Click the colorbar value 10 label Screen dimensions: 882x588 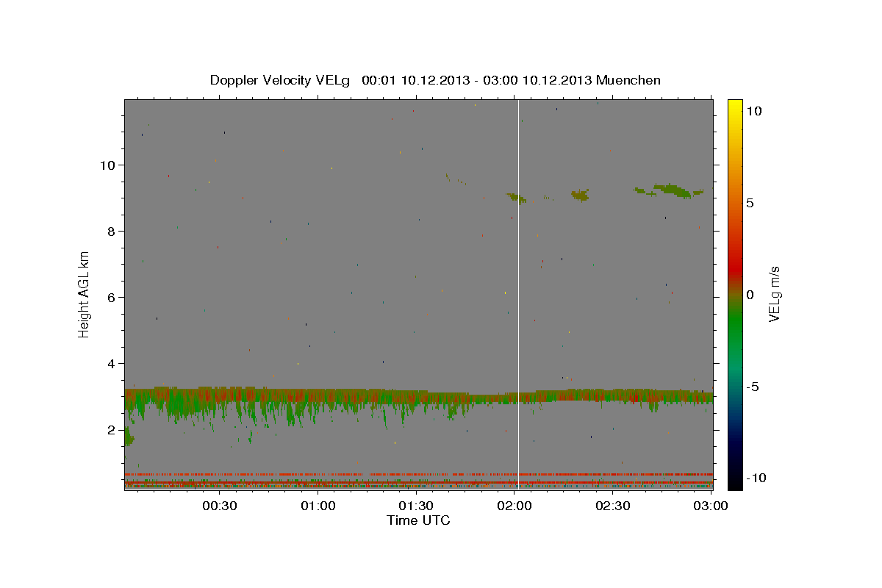[x=754, y=111]
